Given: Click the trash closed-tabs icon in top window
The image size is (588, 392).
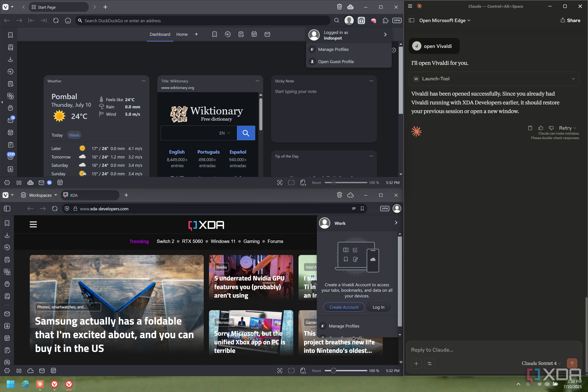Looking at the screenshot, I should (339, 7).
